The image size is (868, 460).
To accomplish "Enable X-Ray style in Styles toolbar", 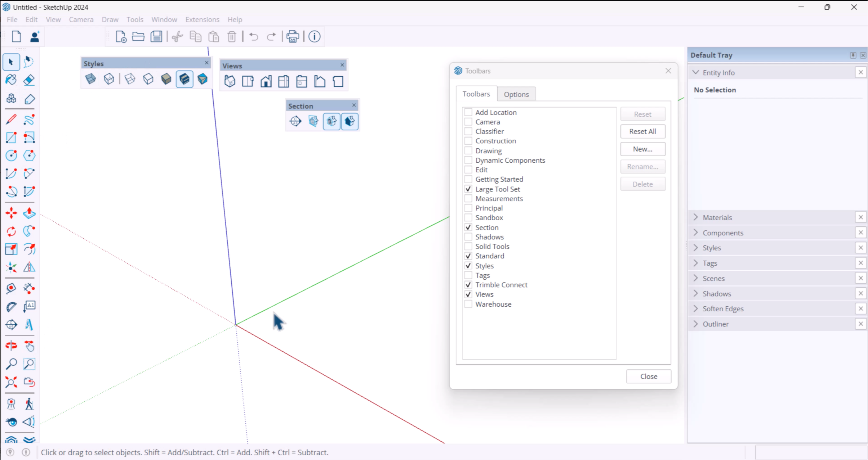I will (90, 79).
